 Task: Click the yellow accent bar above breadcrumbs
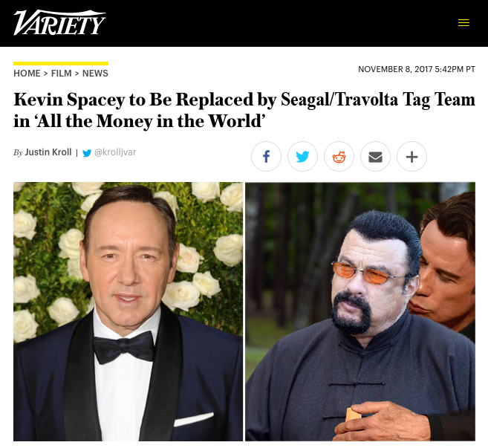pyautogui.click(x=61, y=63)
